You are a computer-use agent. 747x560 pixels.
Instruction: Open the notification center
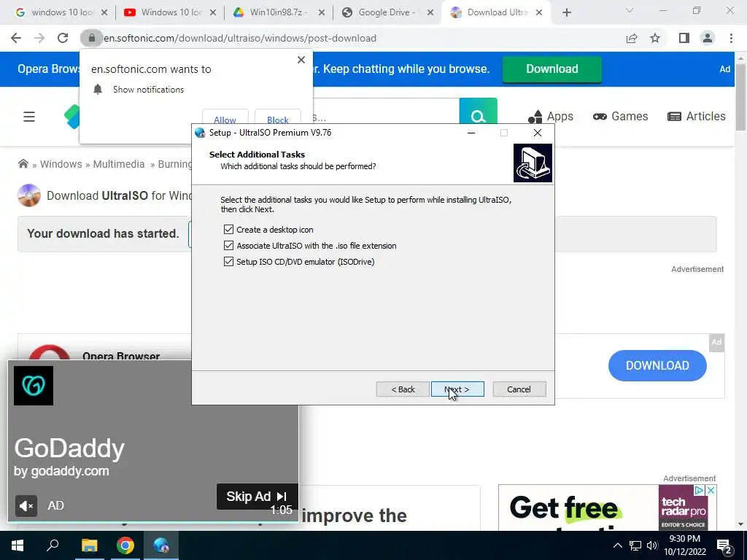(724, 546)
